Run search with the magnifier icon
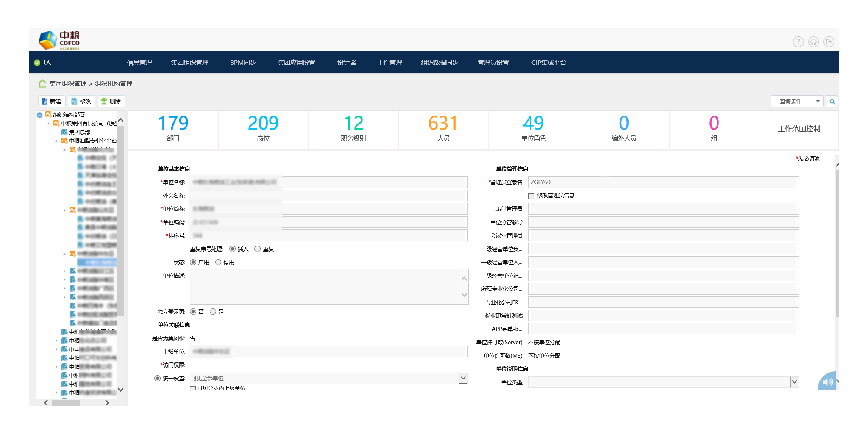Viewport: 868px width, 434px height. point(832,102)
